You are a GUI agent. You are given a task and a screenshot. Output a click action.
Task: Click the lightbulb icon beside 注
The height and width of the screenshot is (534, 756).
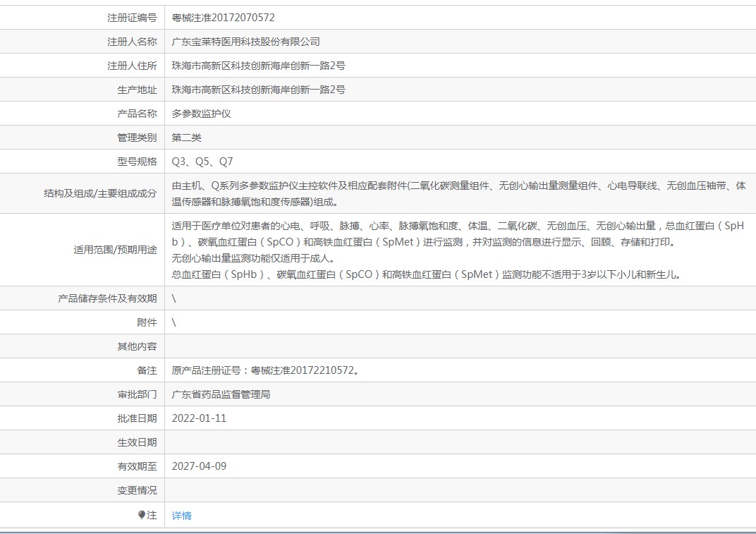pos(141,515)
